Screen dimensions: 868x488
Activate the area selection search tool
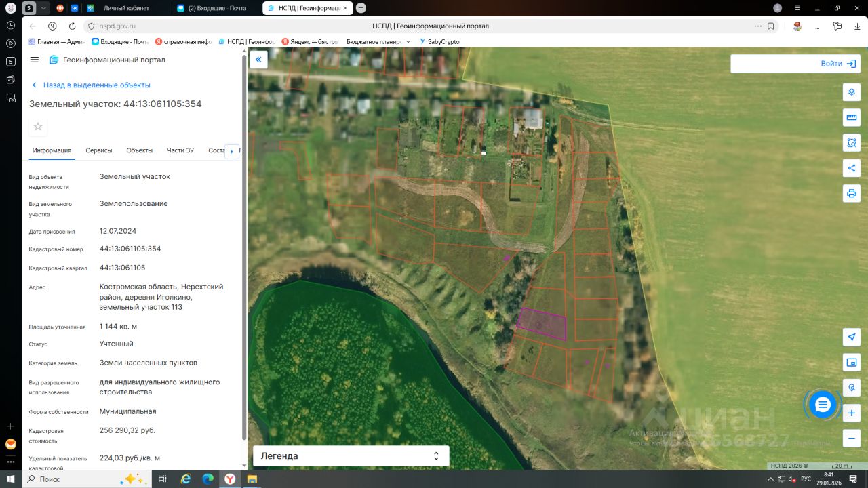click(x=852, y=143)
